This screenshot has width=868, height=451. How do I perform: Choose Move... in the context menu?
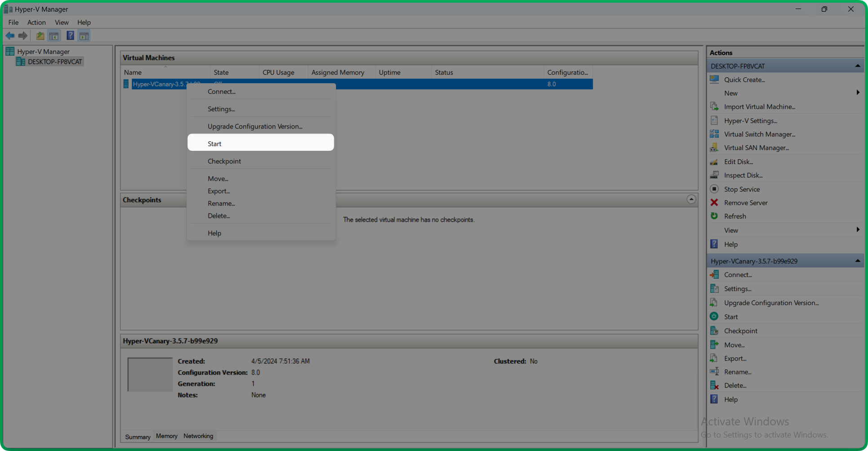coord(261,179)
